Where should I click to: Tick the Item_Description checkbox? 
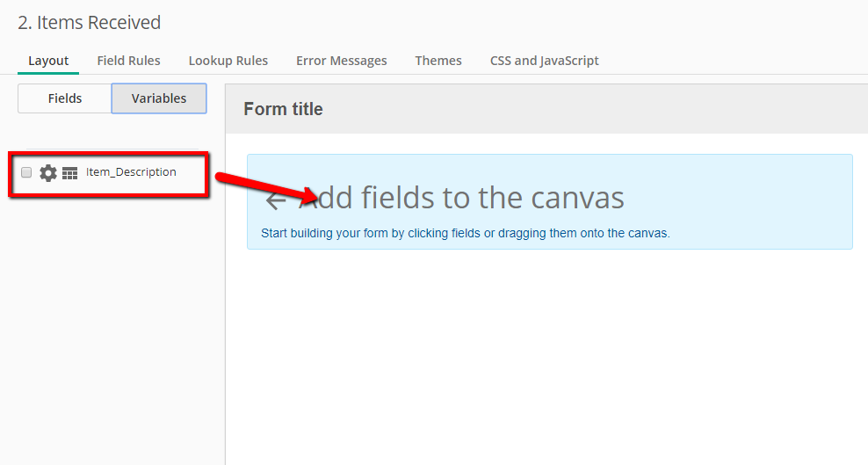click(x=26, y=172)
